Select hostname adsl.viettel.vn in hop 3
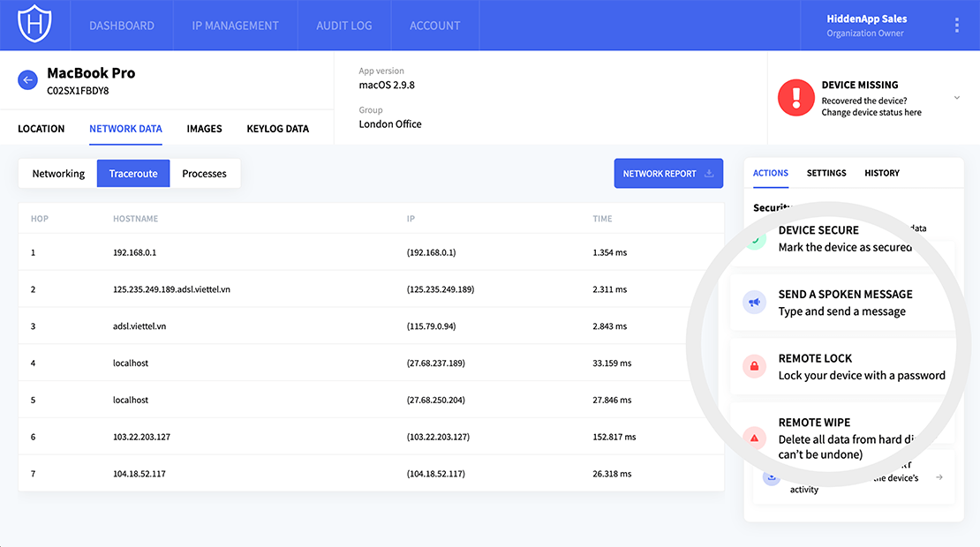This screenshot has width=980, height=547. (139, 326)
